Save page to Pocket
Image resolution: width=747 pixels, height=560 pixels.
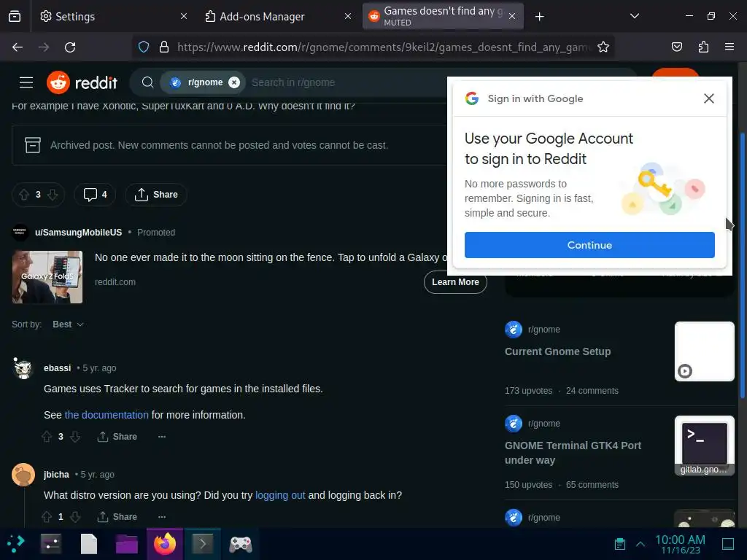(x=676, y=47)
